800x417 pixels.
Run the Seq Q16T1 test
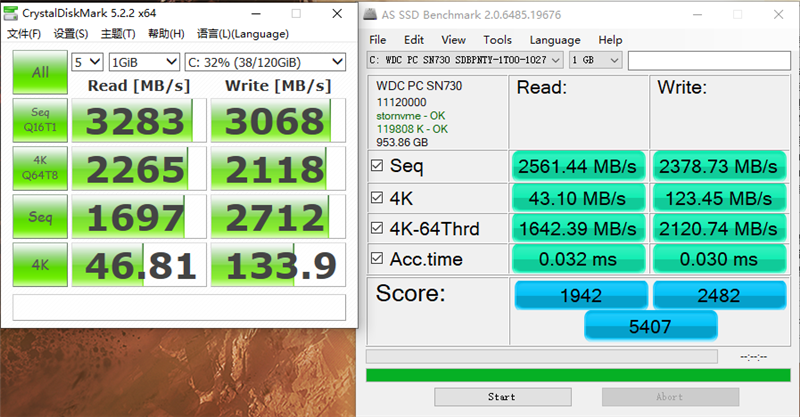[x=40, y=120]
